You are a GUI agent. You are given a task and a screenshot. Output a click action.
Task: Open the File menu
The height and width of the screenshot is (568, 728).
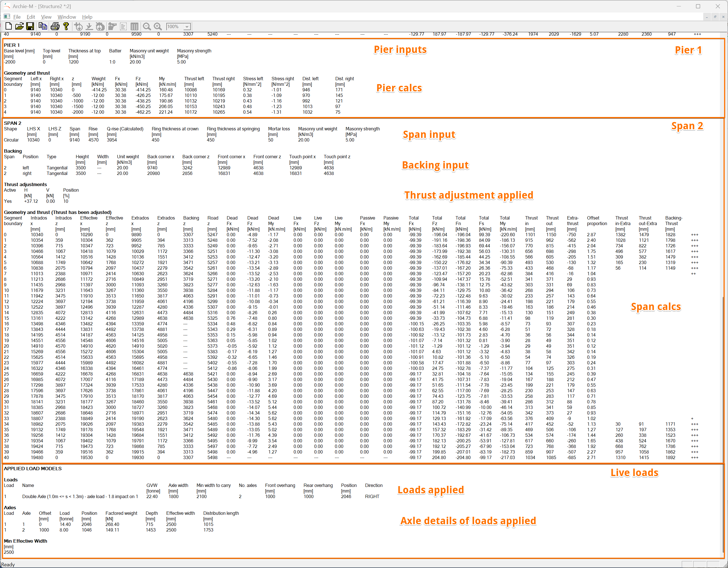click(x=17, y=17)
